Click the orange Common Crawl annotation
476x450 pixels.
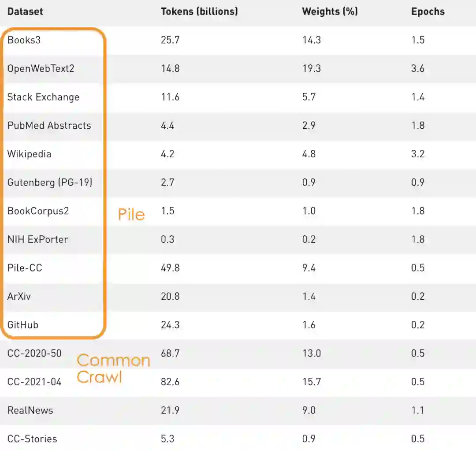point(113,368)
